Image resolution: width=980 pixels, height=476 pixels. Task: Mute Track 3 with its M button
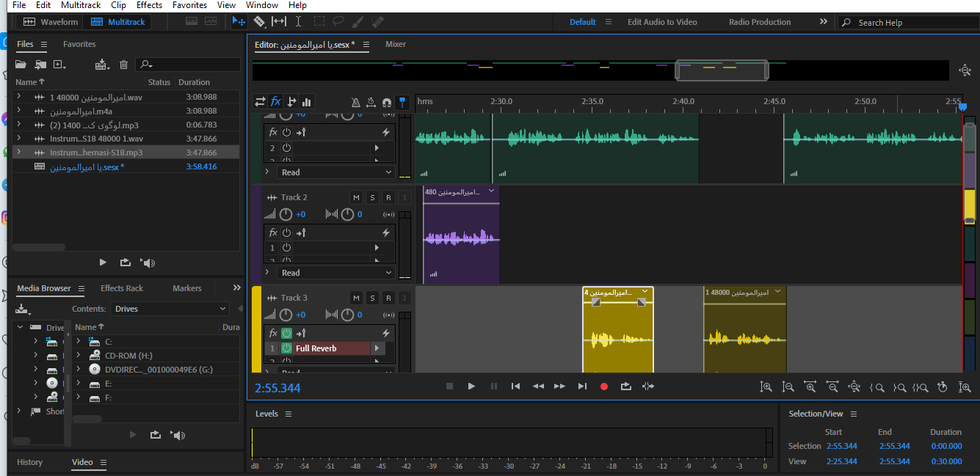356,298
